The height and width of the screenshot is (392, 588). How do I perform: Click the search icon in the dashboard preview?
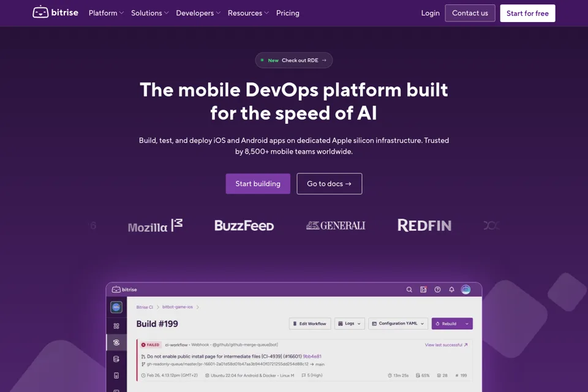click(x=409, y=290)
